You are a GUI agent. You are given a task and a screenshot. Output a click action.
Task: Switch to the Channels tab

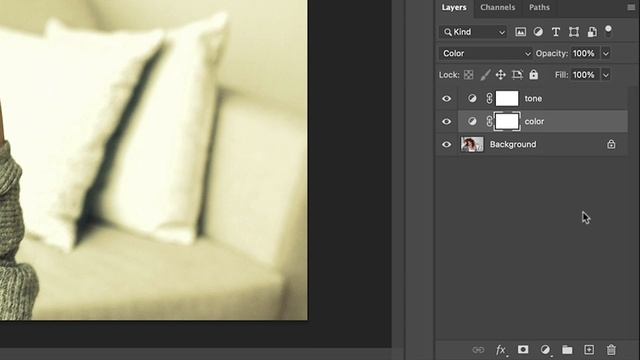coord(498,7)
